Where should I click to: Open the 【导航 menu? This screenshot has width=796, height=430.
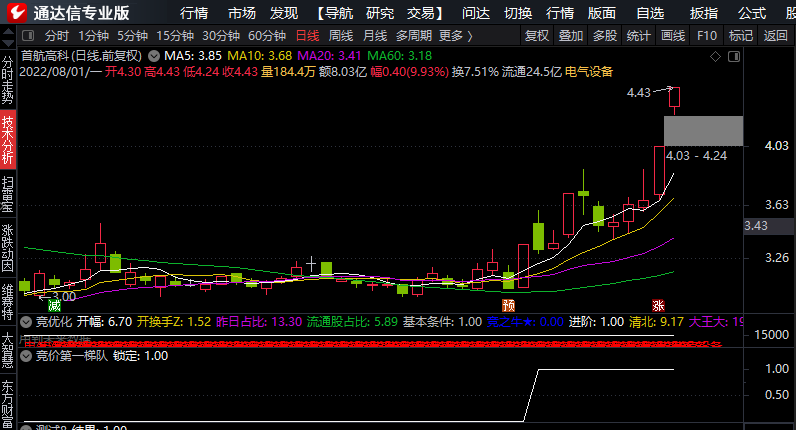pyautogui.click(x=333, y=13)
